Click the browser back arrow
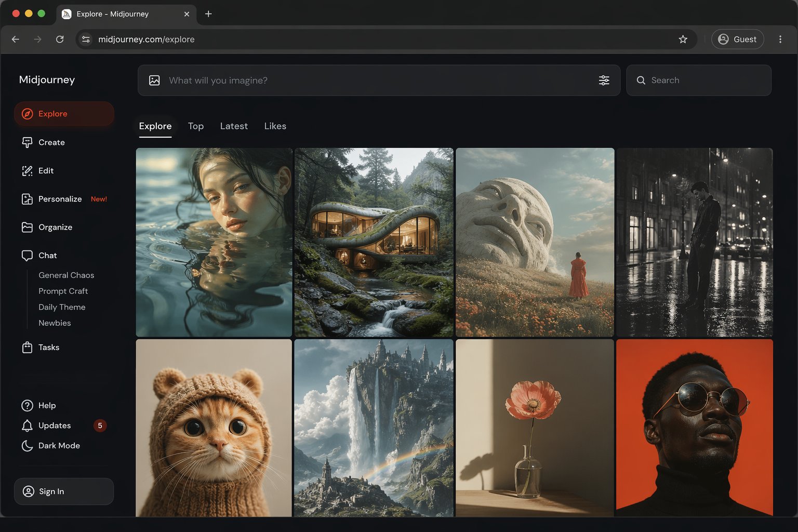 click(16, 39)
